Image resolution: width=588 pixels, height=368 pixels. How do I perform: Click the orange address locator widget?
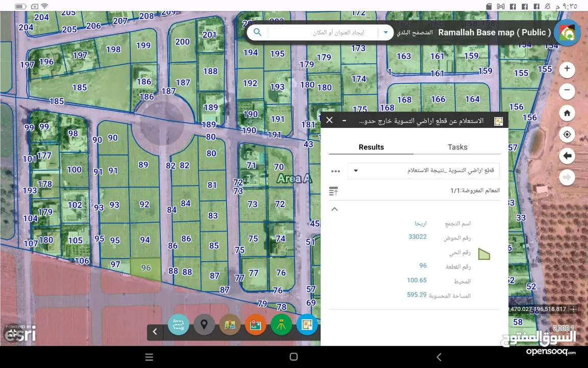(255, 325)
